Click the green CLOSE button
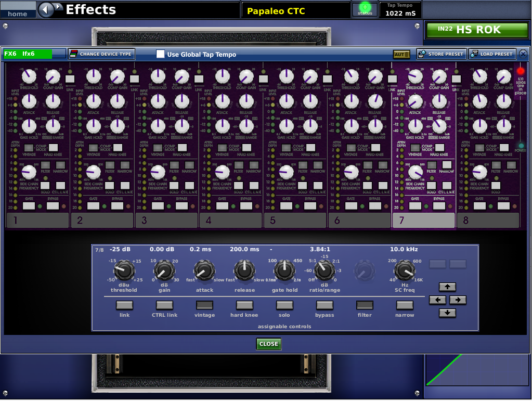The image size is (532, 401). 269,344
